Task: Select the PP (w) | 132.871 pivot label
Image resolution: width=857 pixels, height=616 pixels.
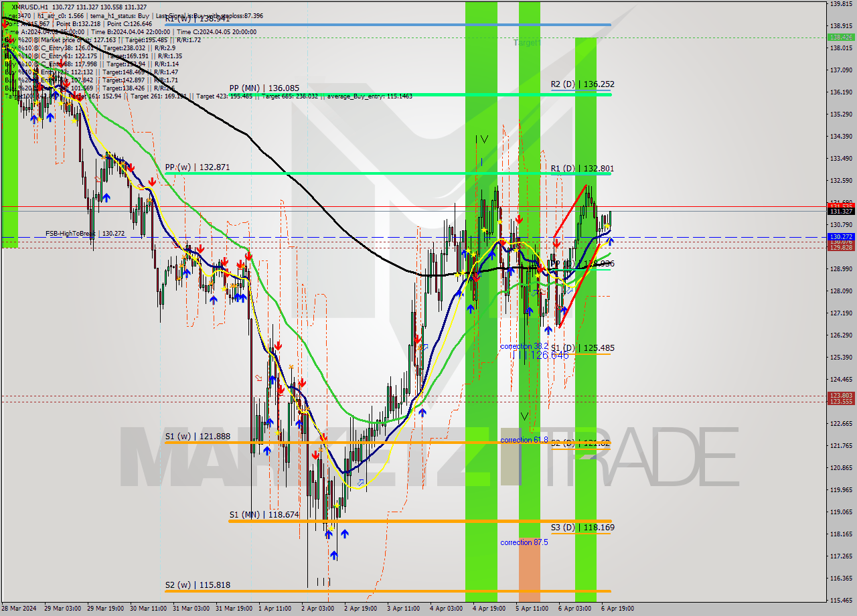Action: tap(198, 167)
